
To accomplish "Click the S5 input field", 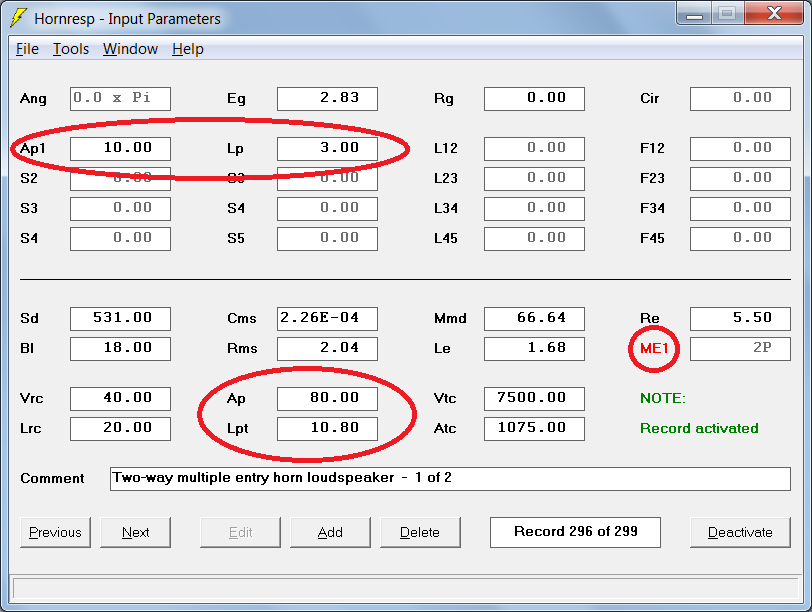I will (x=327, y=239).
